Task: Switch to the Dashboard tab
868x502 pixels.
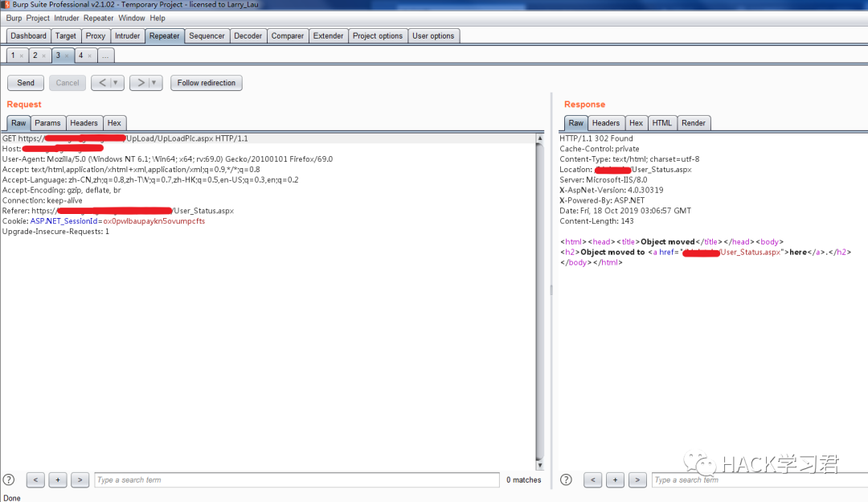Action: (28, 36)
